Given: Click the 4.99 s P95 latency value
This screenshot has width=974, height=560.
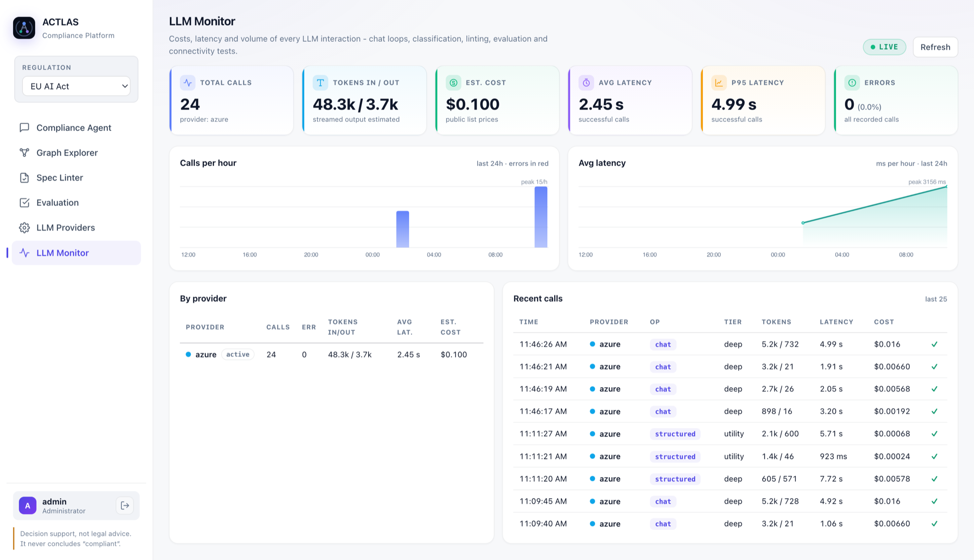Looking at the screenshot, I should click(x=734, y=104).
